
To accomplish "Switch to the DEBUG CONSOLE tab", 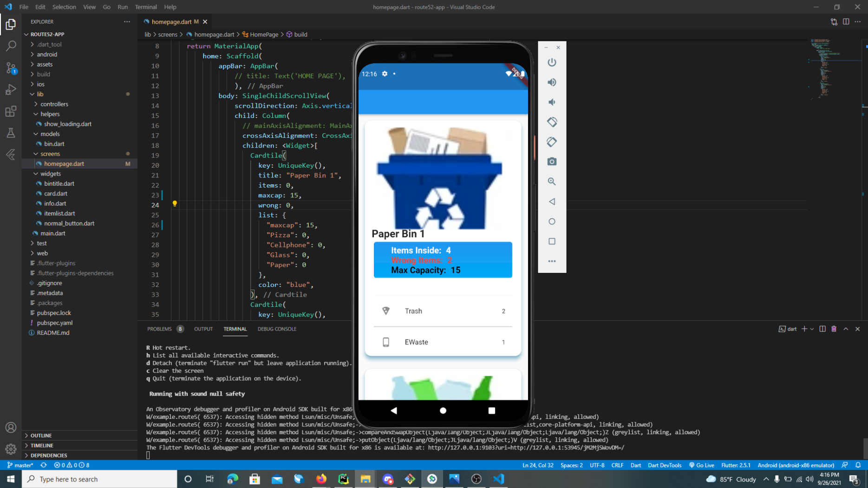I will click(277, 329).
